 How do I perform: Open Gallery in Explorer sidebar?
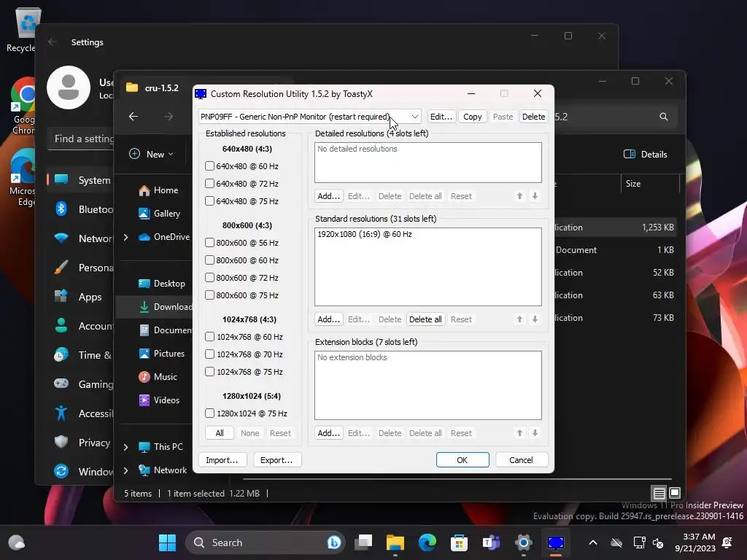(x=160, y=214)
